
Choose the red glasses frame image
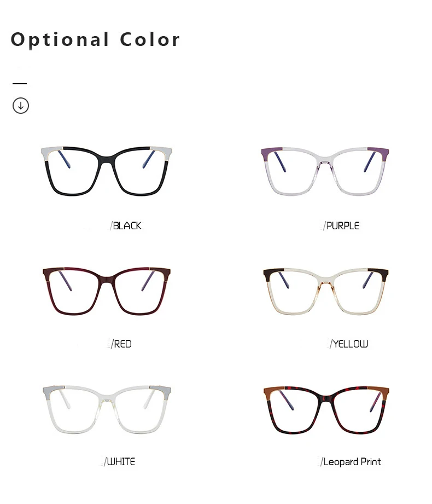106,291
